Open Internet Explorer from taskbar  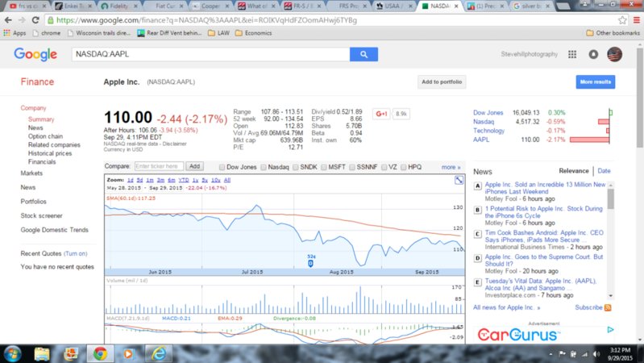pyautogui.click(x=159, y=353)
